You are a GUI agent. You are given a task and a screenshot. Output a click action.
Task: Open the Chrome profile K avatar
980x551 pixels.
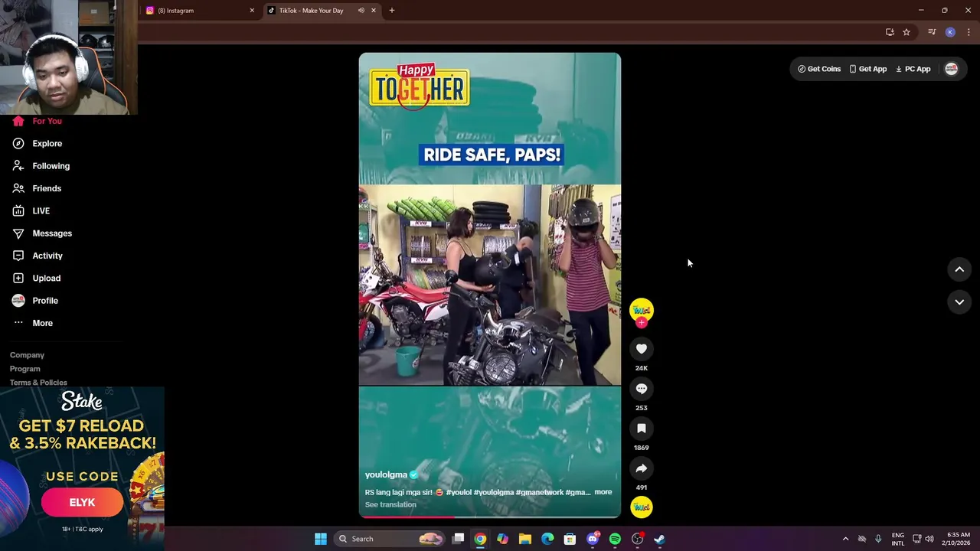pos(950,32)
